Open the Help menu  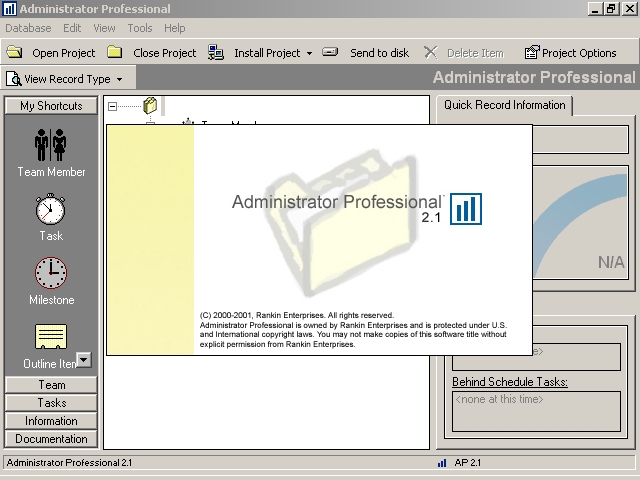click(x=175, y=28)
